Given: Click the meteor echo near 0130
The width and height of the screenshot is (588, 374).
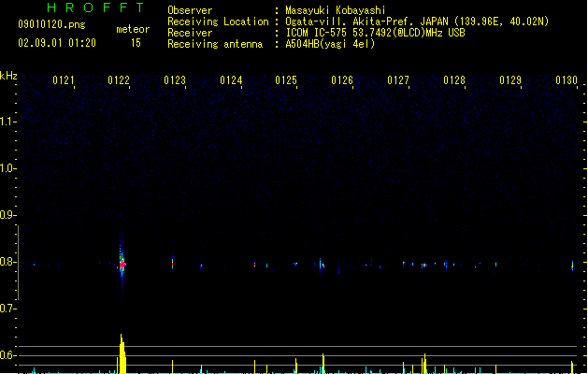Looking at the screenshot, I should 572,266.
